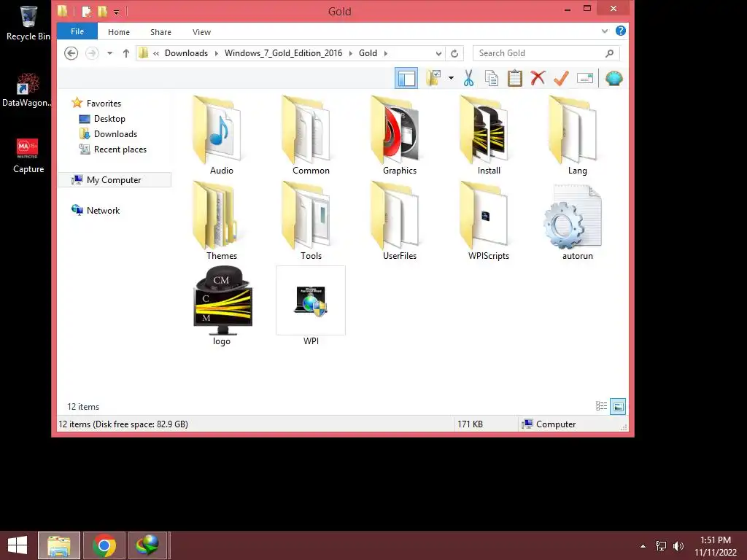Screen dimensions: 747x560
Task: Open the File ribbon tab
Action: coord(77,31)
